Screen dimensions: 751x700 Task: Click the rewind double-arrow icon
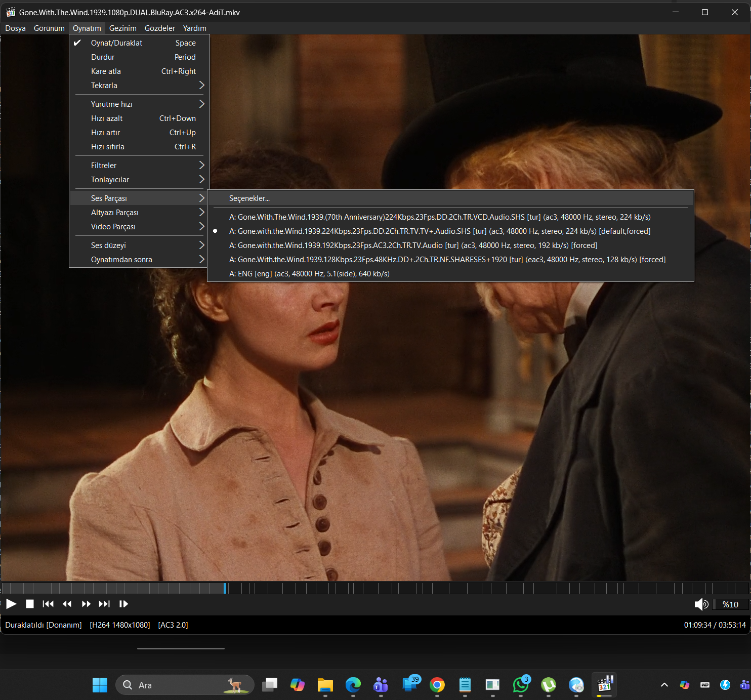(x=67, y=604)
